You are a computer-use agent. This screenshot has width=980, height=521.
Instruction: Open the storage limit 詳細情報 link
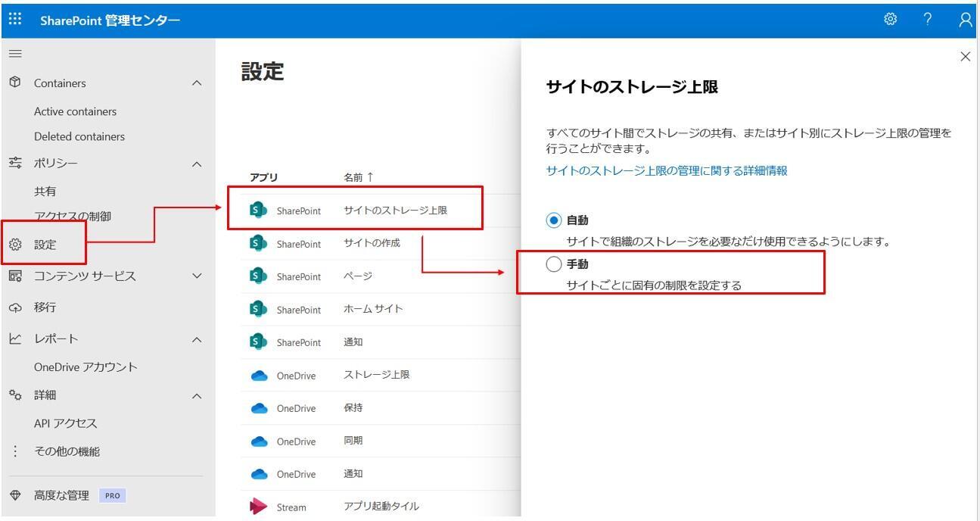[x=667, y=170]
